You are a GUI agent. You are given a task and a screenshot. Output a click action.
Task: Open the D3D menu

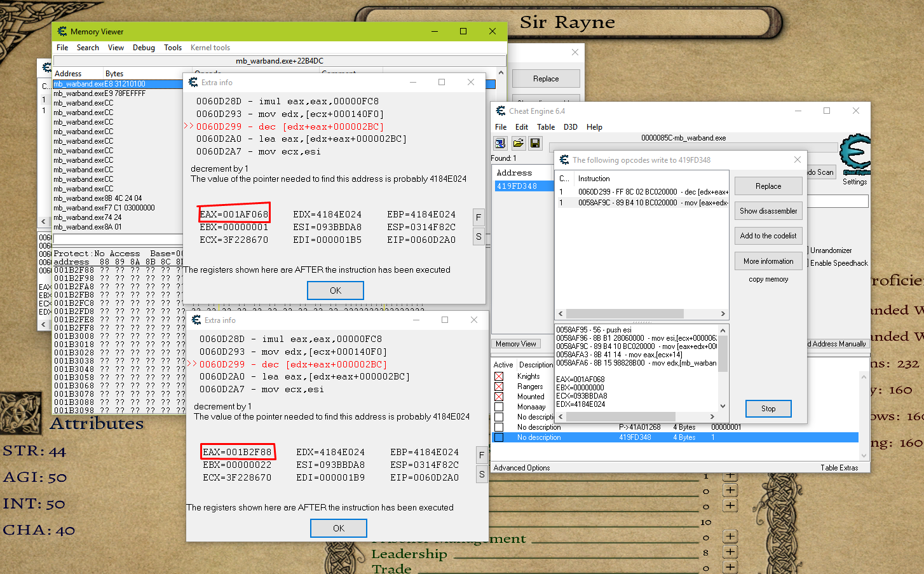[x=571, y=127]
